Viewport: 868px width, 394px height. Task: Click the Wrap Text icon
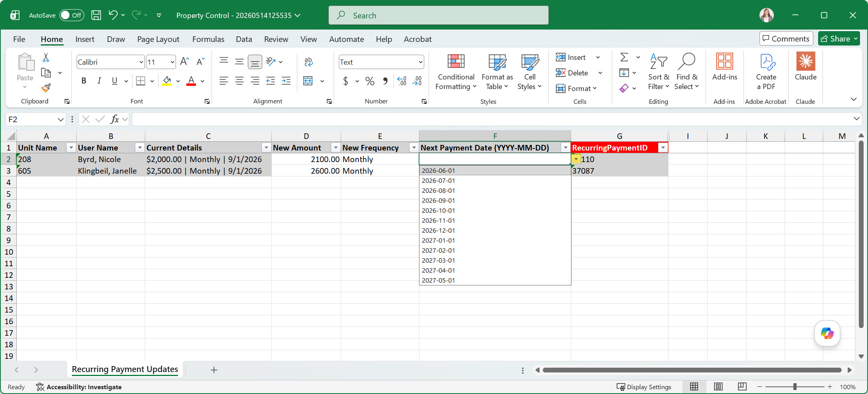pos(308,61)
